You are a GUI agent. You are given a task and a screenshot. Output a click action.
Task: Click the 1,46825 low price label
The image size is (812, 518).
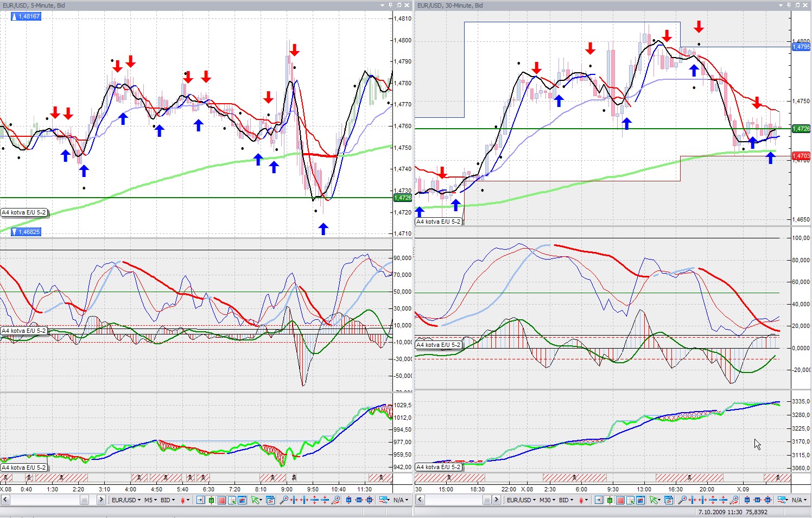[26, 232]
